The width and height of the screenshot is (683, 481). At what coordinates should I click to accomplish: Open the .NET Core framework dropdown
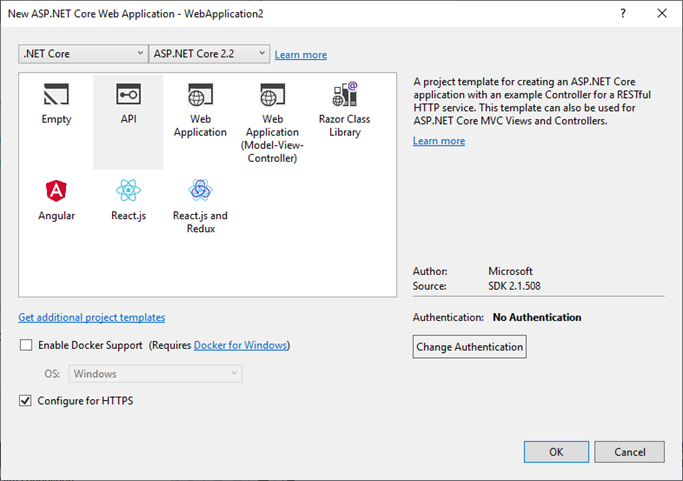(x=83, y=54)
